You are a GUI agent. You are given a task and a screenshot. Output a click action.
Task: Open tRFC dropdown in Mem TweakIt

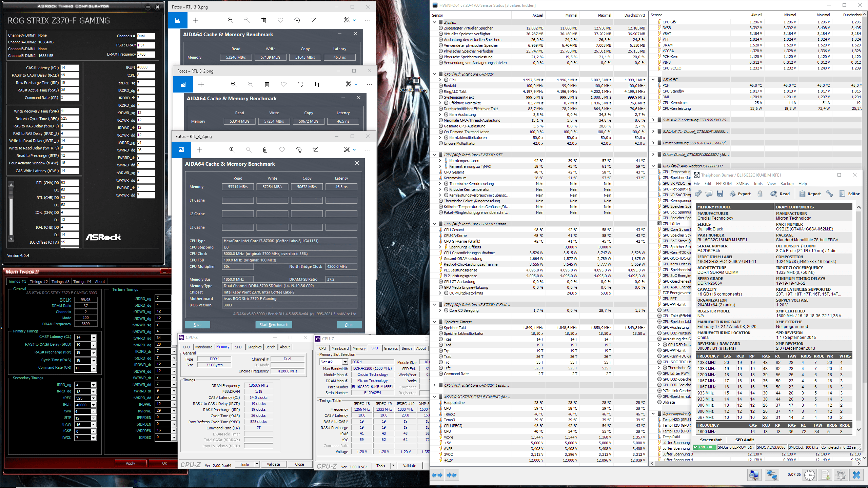(x=94, y=398)
